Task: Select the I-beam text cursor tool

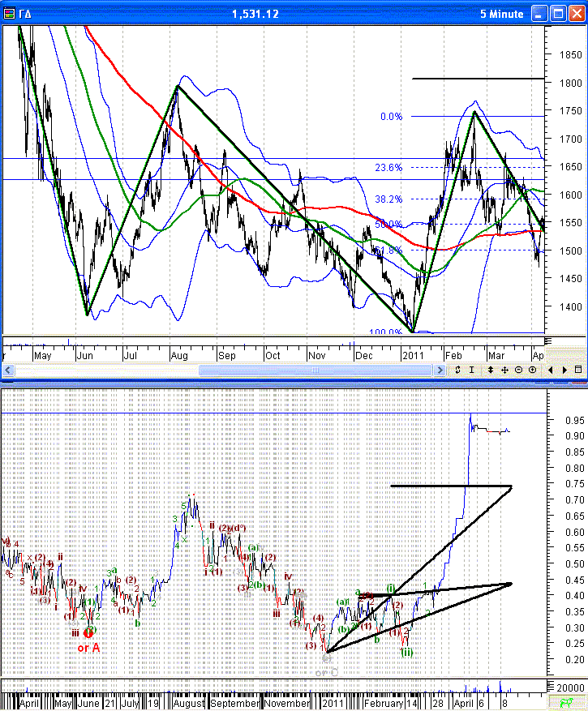Action: [x=471, y=370]
